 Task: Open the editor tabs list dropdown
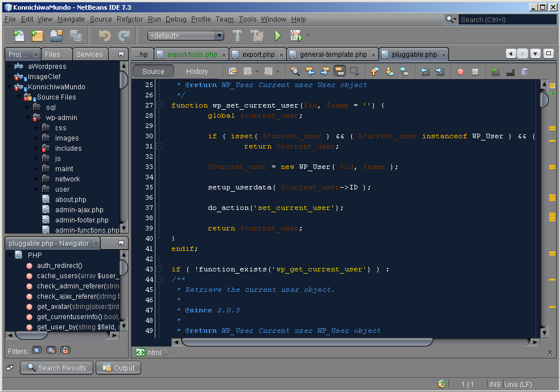535,54
